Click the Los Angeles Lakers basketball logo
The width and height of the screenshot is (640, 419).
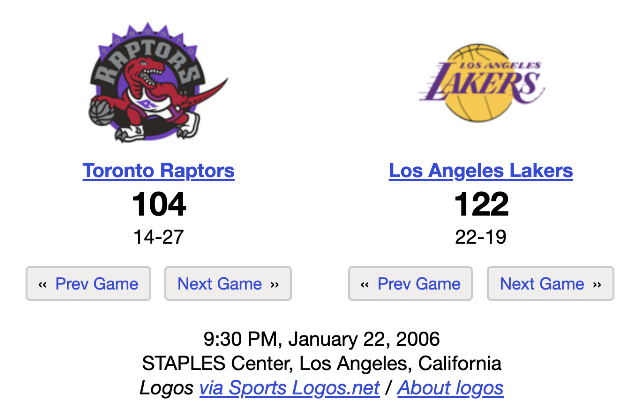coord(481,82)
